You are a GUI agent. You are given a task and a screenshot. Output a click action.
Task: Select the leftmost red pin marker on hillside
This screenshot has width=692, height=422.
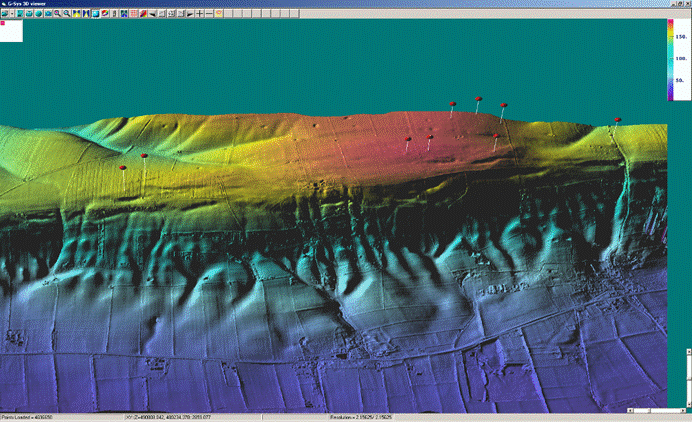point(123,168)
